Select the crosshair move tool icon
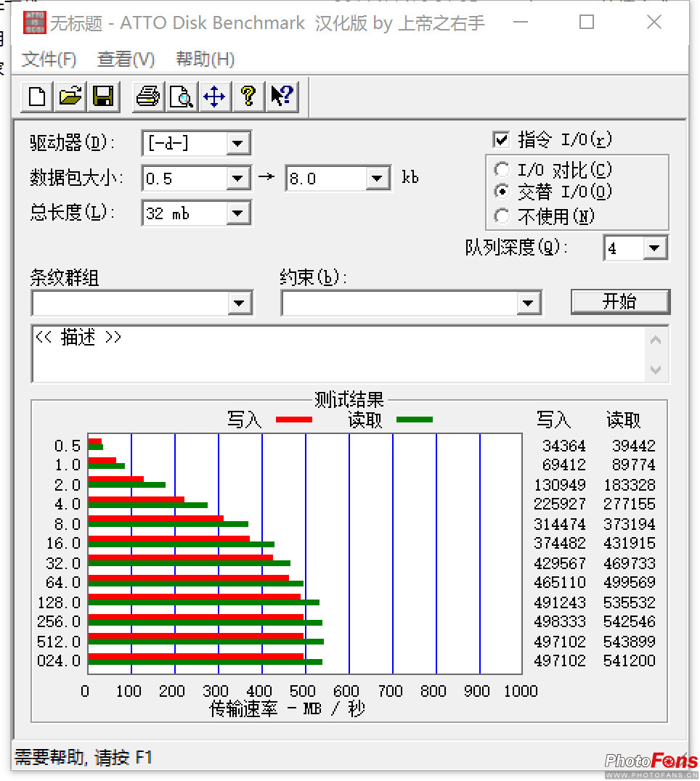 point(215,97)
